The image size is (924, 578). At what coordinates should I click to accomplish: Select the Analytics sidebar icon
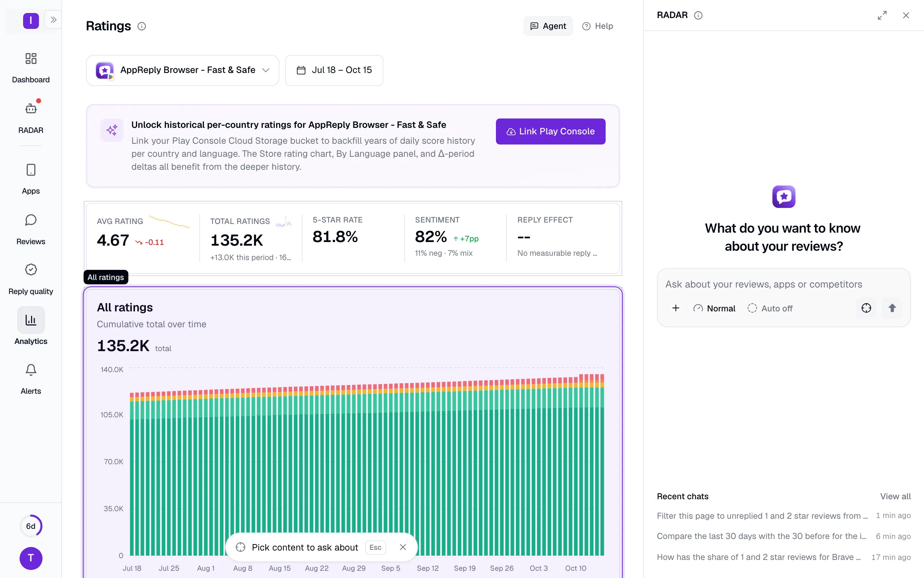click(x=31, y=320)
